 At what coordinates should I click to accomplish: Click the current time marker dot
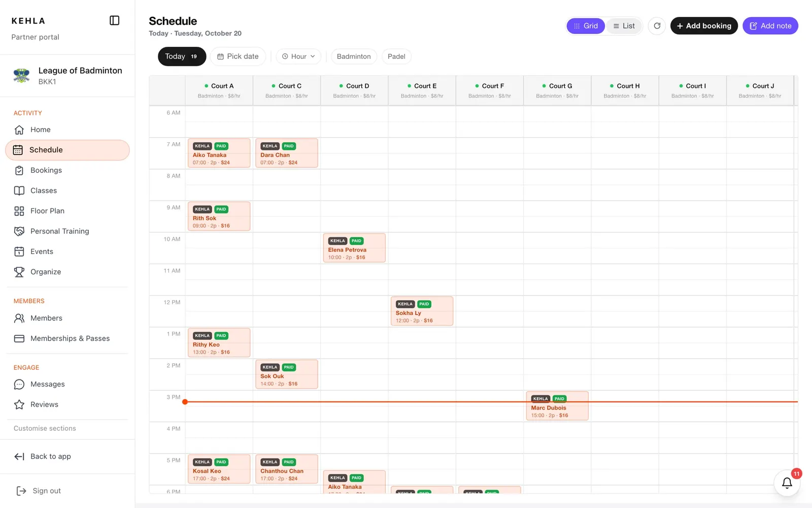coord(185,402)
